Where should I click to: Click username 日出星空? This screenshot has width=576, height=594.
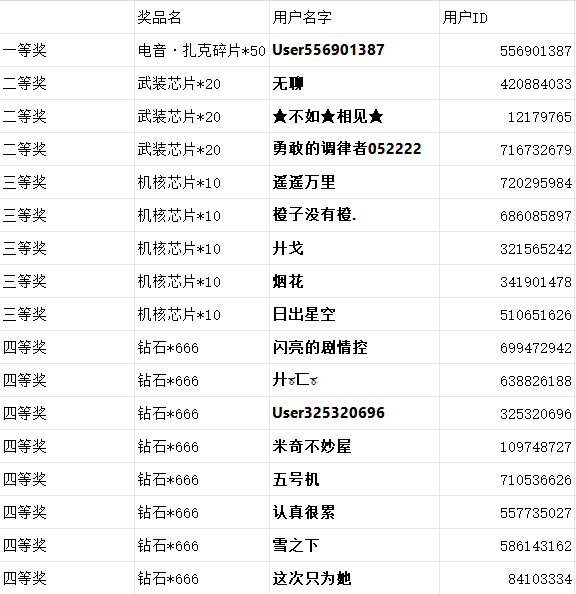click(x=304, y=314)
